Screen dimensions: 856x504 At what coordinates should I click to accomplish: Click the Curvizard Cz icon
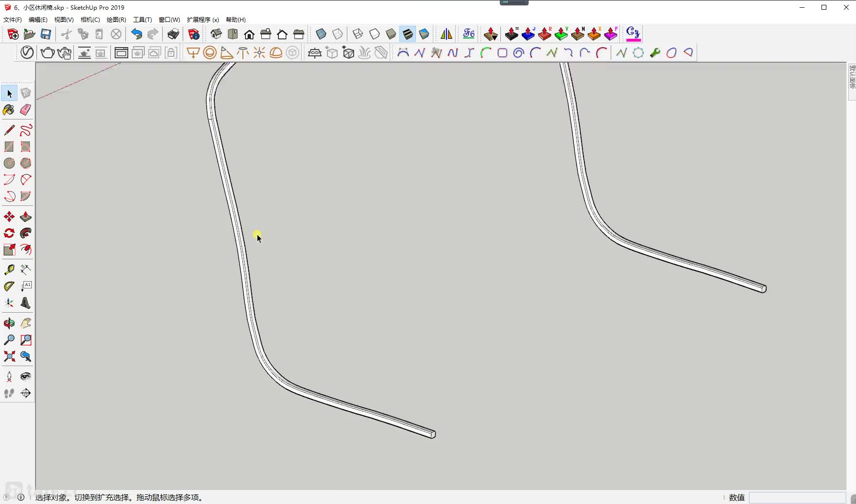[x=633, y=34]
